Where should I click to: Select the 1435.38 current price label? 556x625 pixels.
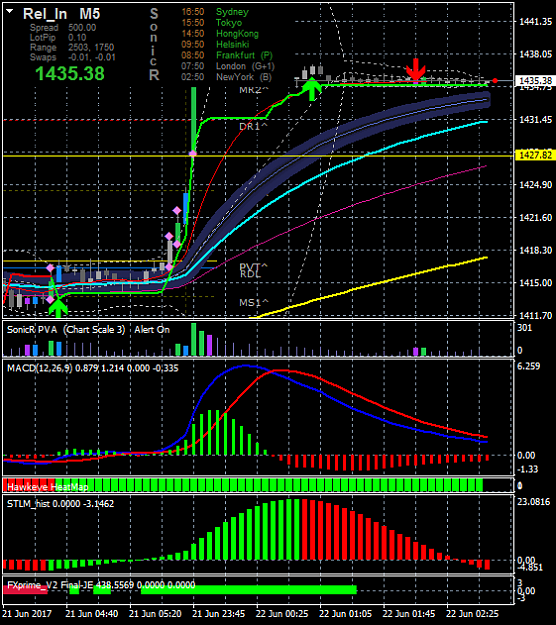tap(534, 81)
